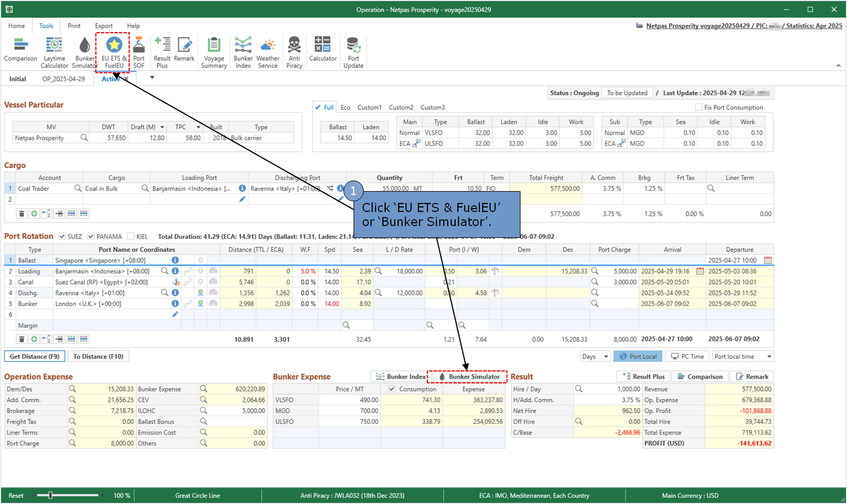Open the Voyage Summary report
847x504 pixels.
click(214, 52)
